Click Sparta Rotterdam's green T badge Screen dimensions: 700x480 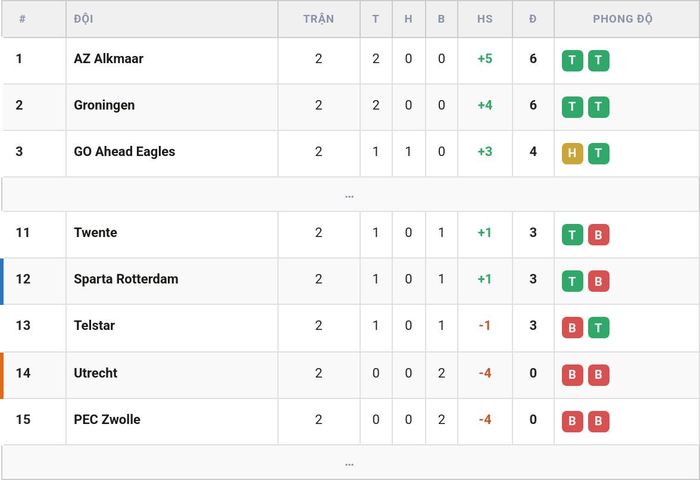[x=572, y=281]
